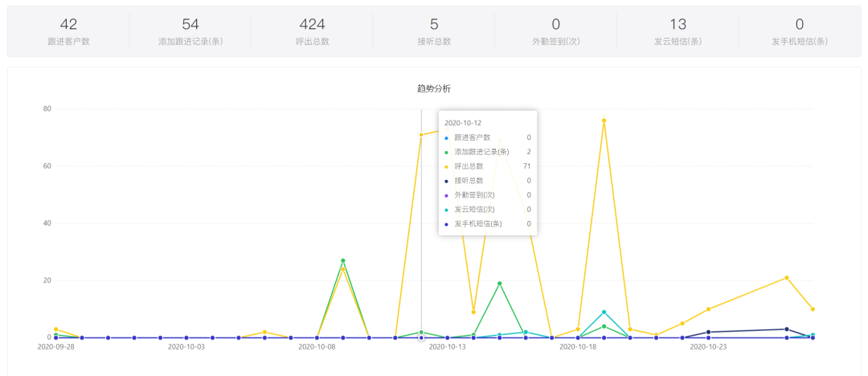Image resolution: width=868 pixels, height=376 pixels.
Task: Click the green dot beside 添加跟进记录(条) in tooltip
Action: (x=447, y=152)
